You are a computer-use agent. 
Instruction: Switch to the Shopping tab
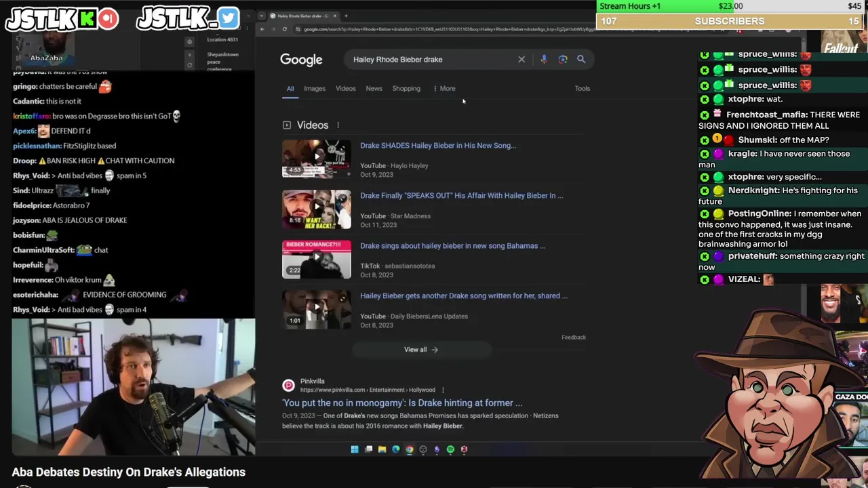406,89
